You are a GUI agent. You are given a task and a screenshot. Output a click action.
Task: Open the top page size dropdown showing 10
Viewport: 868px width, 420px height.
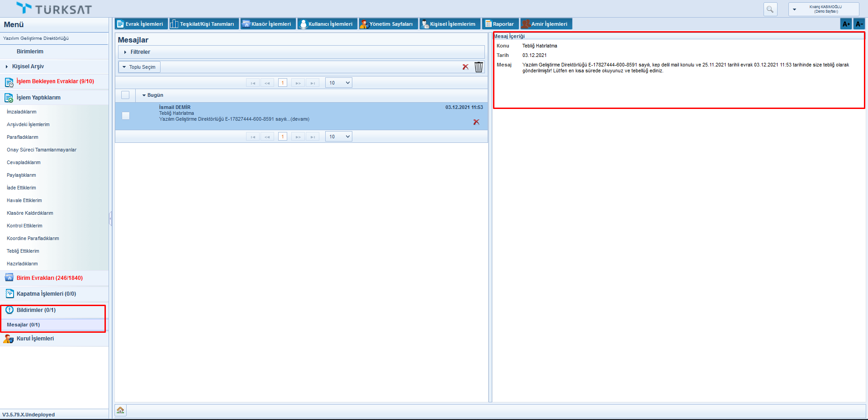pyautogui.click(x=339, y=83)
